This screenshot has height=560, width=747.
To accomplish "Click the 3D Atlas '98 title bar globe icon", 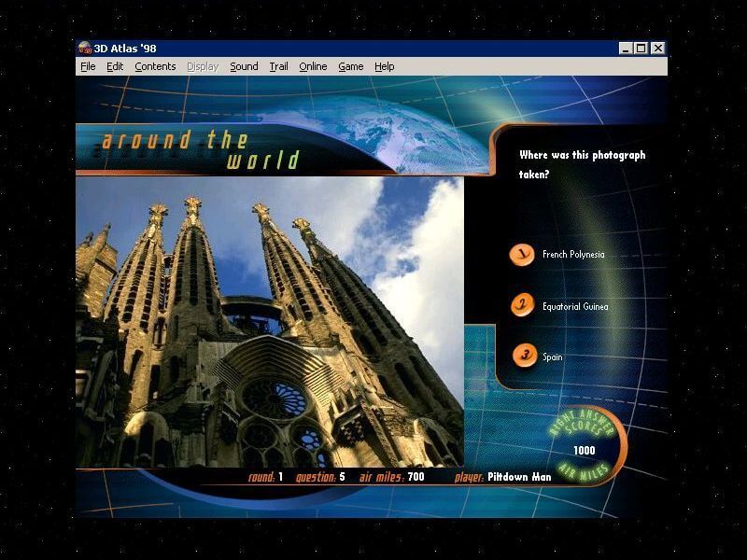I will 85,49.
